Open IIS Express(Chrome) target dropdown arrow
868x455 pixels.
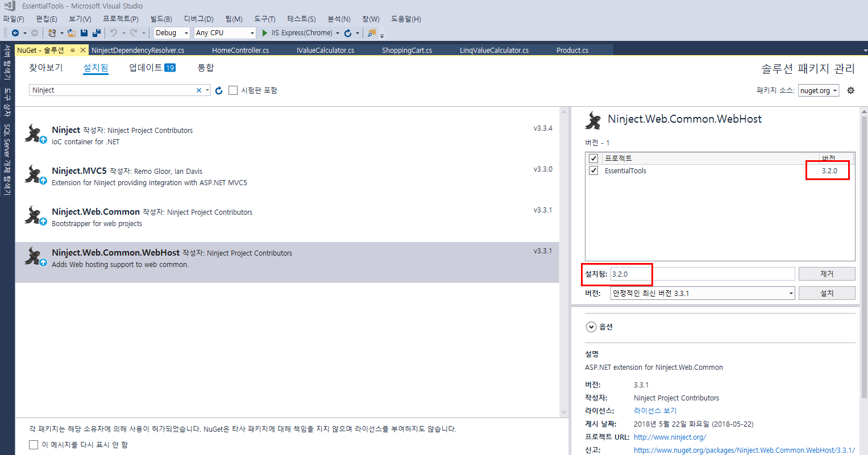[x=338, y=34]
